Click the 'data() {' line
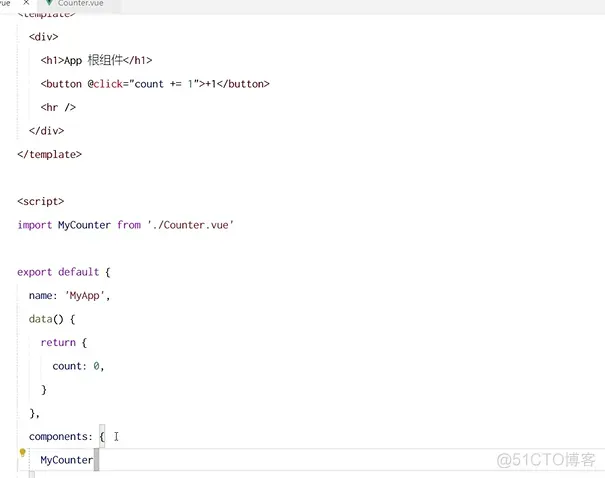Image resolution: width=605 pixels, height=478 pixels. (52, 319)
